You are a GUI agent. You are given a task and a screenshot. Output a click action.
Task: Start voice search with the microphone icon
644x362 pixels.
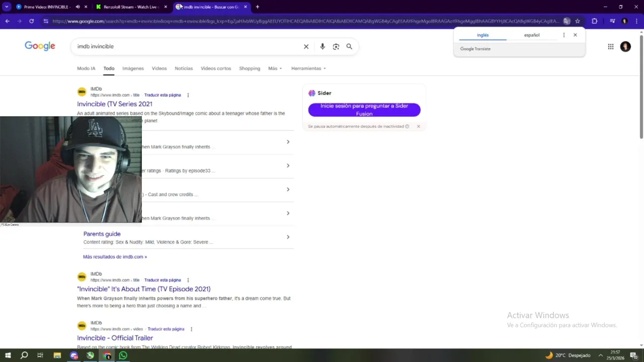(x=323, y=46)
